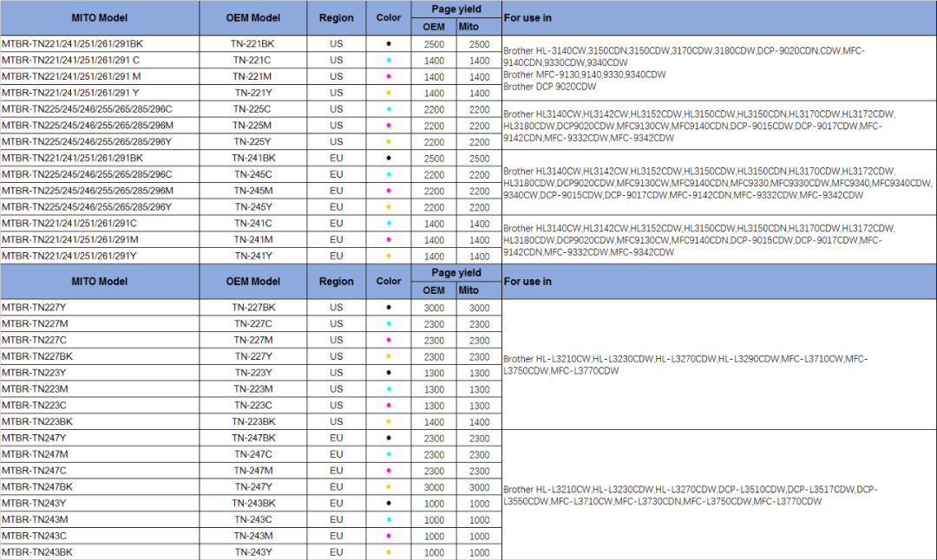Image resolution: width=937 pixels, height=560 pixels.
Task: Click the MTBR-TN227C MITO model cell
Action: 100,340
